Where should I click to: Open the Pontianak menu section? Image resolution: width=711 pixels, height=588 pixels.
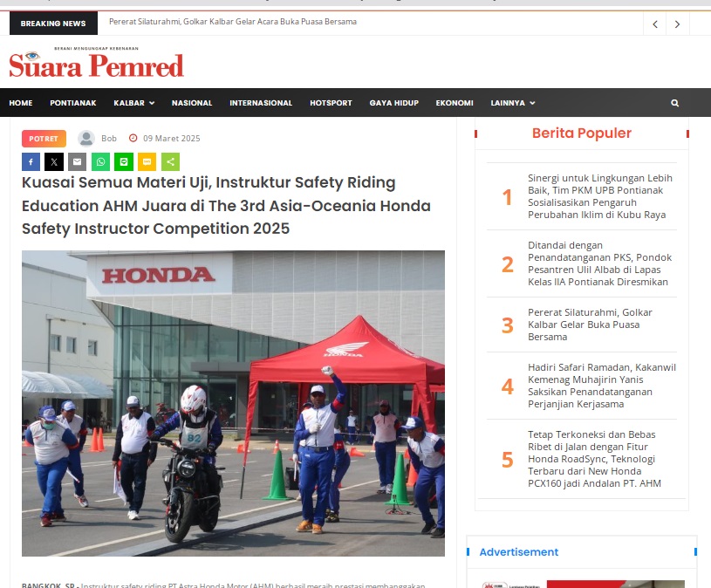coord(73,103)
